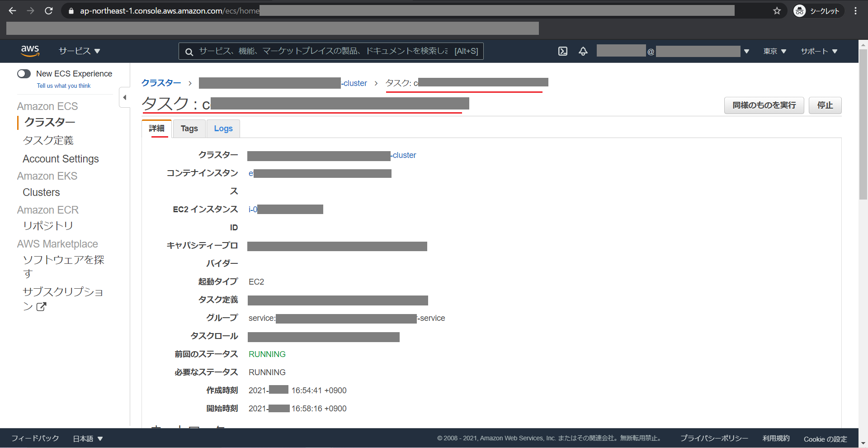The height and width of the screenshot is (448, 868).
Task: Open the container instance link
Action: (x=320, y=174)
